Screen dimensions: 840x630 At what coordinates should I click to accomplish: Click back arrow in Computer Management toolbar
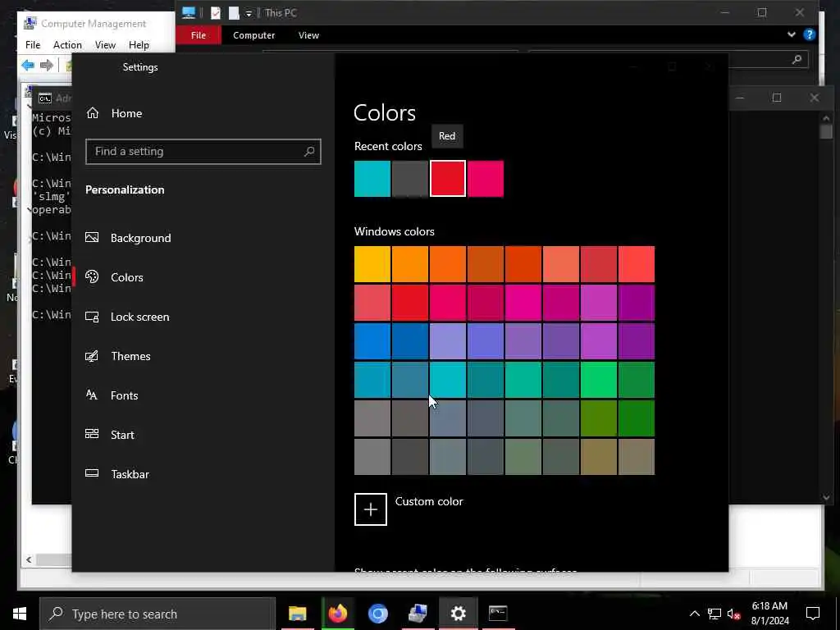28,66
